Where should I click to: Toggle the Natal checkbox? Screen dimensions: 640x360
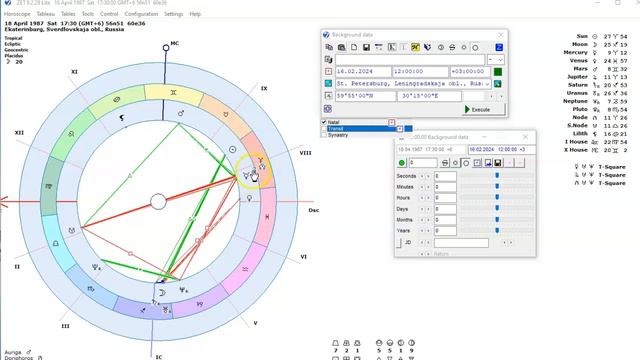324,122
